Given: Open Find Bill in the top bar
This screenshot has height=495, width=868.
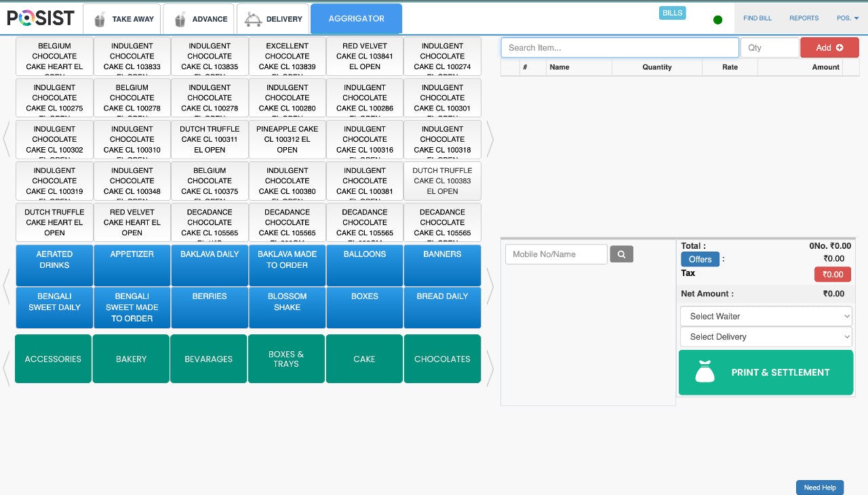Looking at the screenshot, I should pos(757,18).
